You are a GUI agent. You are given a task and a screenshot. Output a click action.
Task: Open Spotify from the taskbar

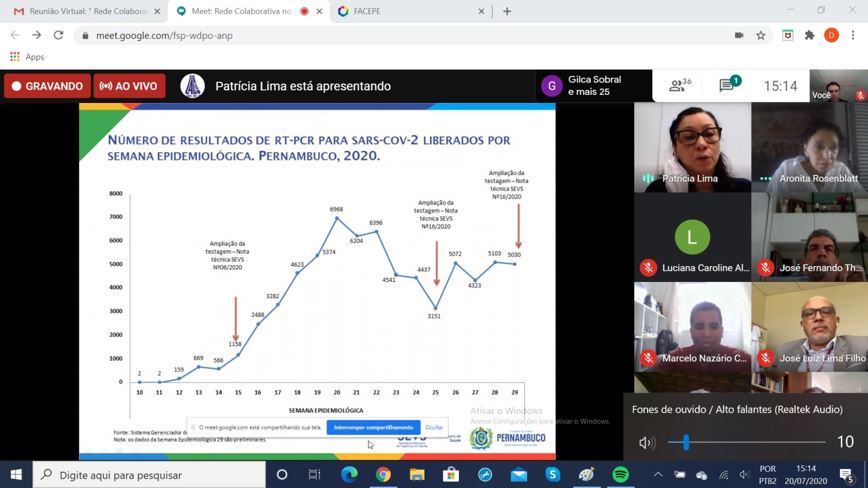pyautogui.click(x=620, y=475)
